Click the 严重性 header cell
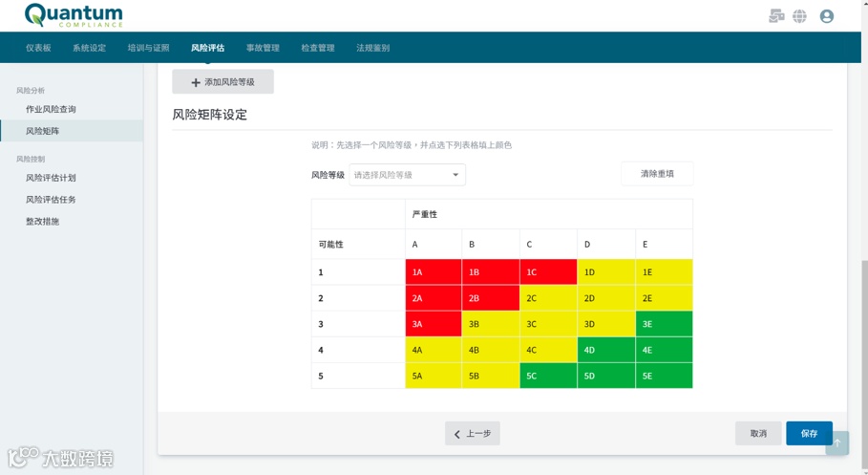This screenshot has width=868, height=475. point(549,214)
